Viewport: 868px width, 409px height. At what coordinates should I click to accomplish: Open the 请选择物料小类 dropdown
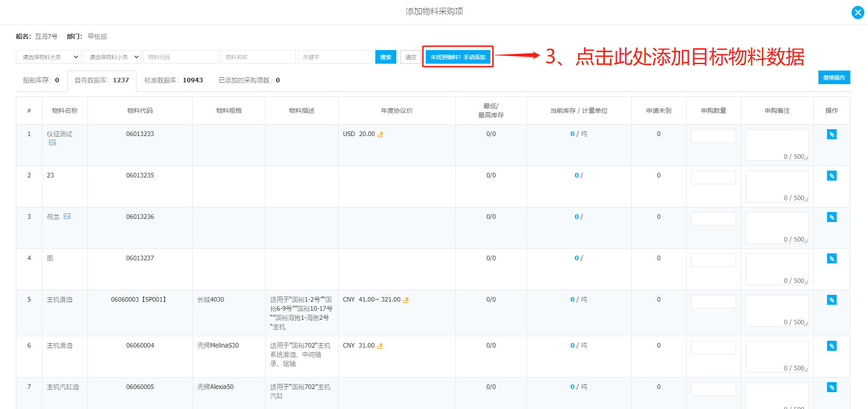[x=112, y=57]
